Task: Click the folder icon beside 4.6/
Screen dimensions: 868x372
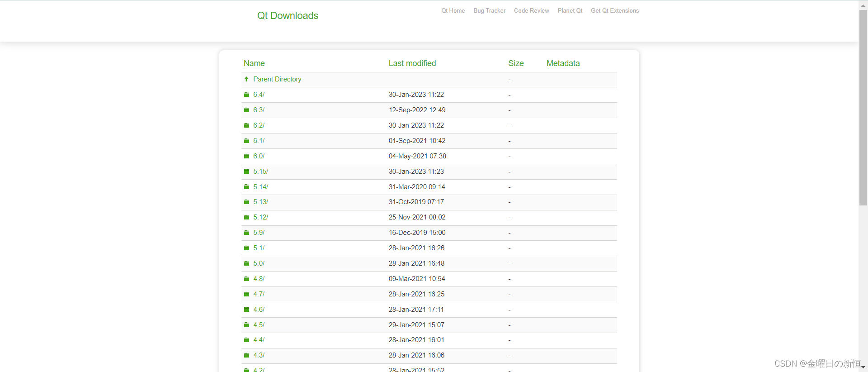Action: point(246,310)
